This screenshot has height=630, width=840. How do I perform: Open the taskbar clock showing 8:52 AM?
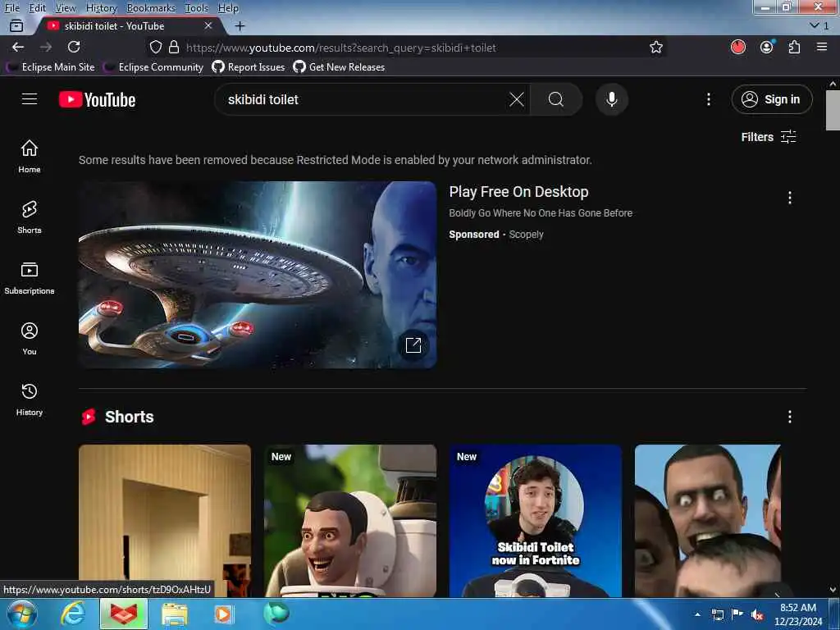point(798,614)
